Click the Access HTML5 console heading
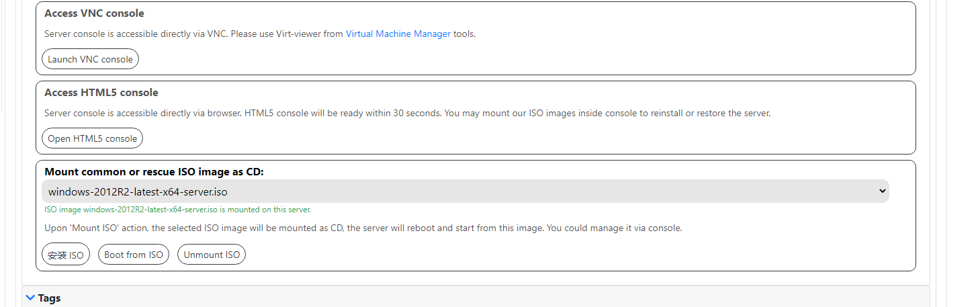 point(101,93)
